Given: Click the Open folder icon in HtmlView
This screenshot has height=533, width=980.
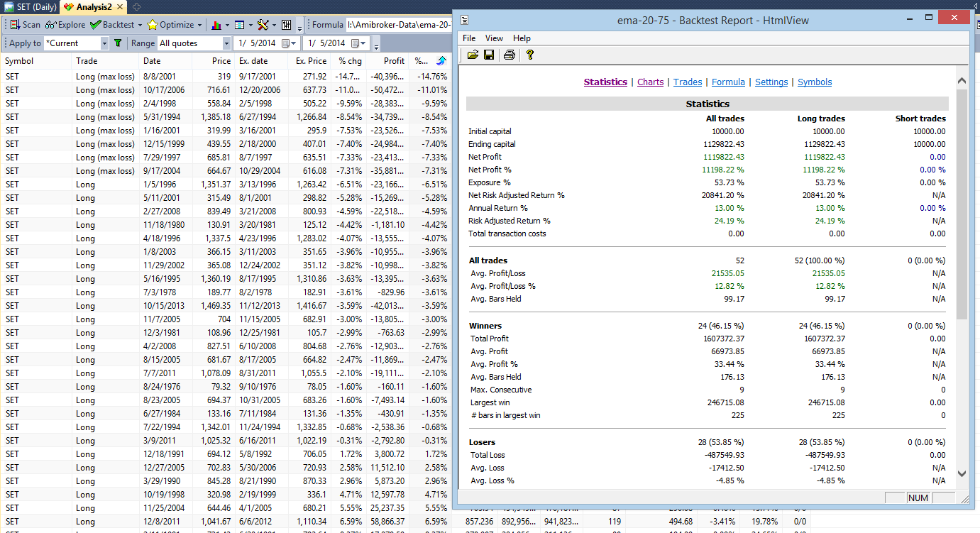Looking at the screenshot, I should (x=473, y=55).
